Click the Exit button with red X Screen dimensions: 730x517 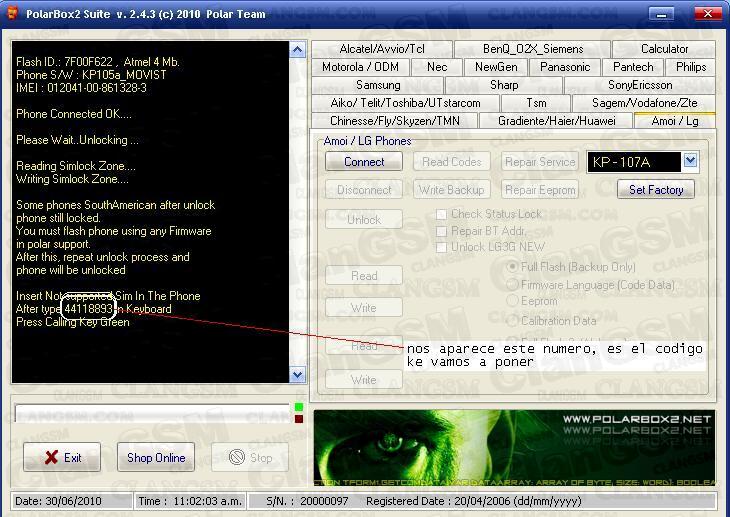point(62,457)
